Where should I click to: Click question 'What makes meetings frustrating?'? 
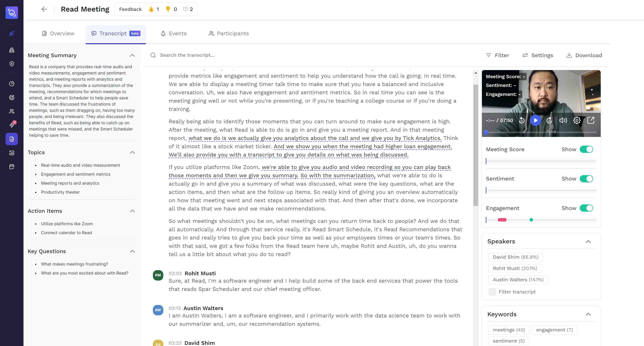point(75,264)
